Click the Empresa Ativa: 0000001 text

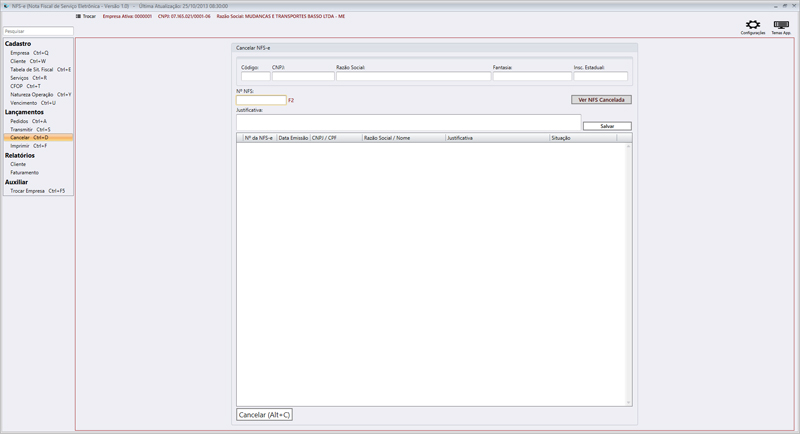(x=127, y=16)
